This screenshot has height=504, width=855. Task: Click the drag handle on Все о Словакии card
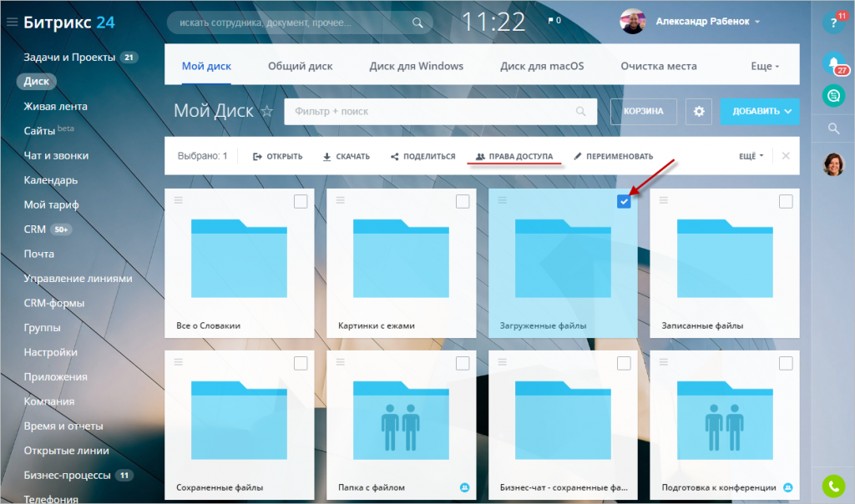pyautogui.click(x=179, y=200)
